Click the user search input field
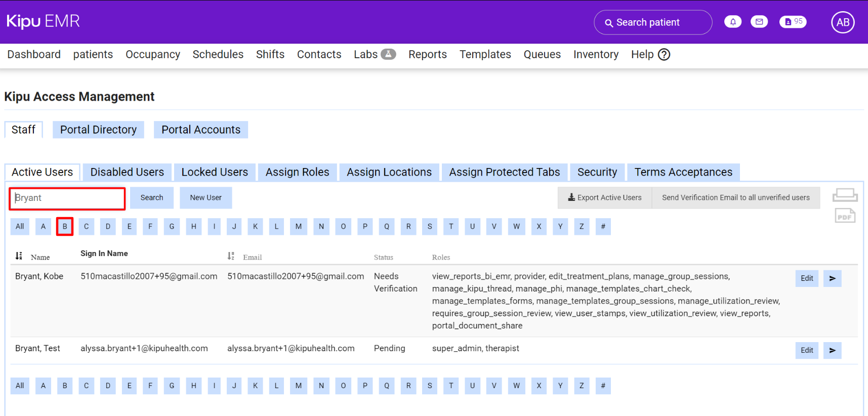 (x=67, y=198)
